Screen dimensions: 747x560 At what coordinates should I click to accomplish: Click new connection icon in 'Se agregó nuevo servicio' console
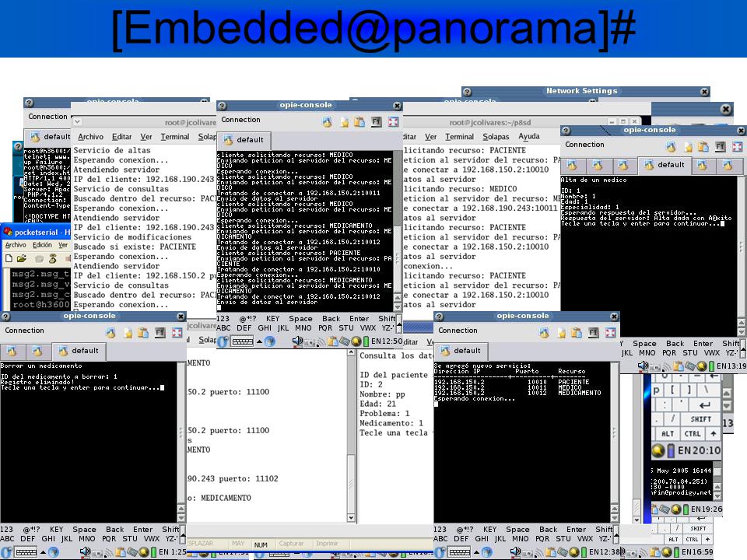545,333
